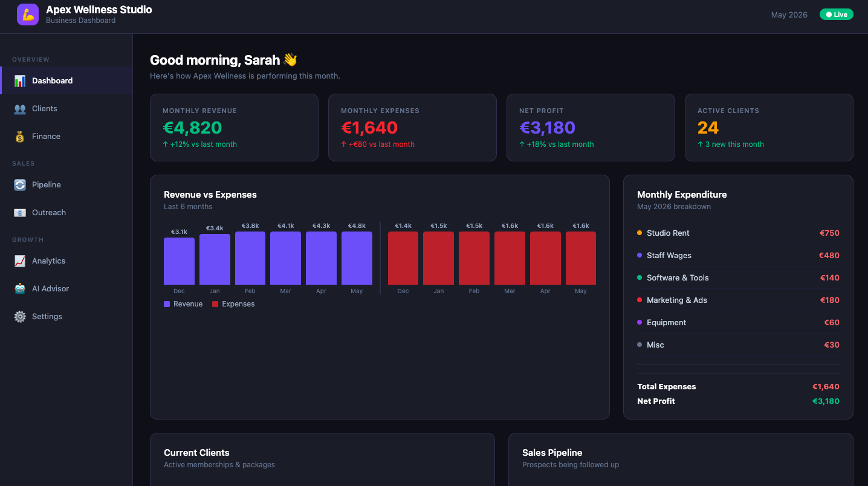Click the Apex Wellness flexed-arm logo icon
The width and height of the screenshot is (868, 486).
28,15
